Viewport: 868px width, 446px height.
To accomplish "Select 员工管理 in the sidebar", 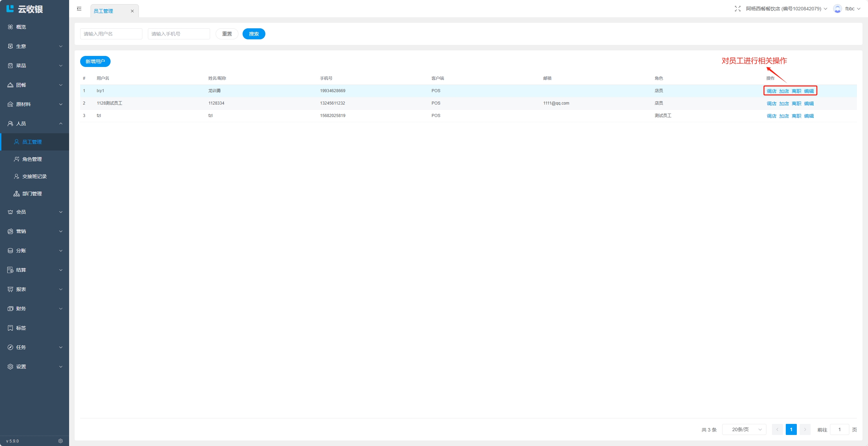I will pos(32,142).
